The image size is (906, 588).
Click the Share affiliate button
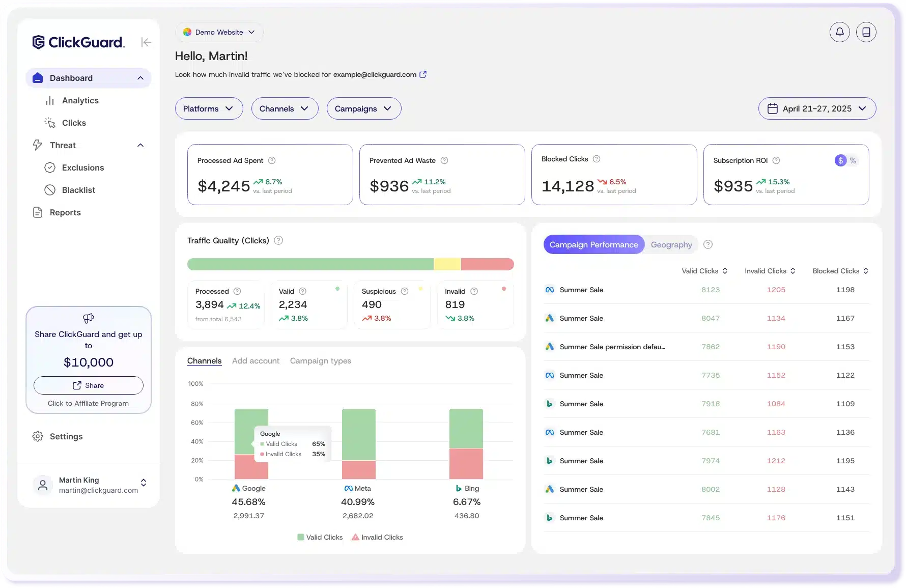88,385
